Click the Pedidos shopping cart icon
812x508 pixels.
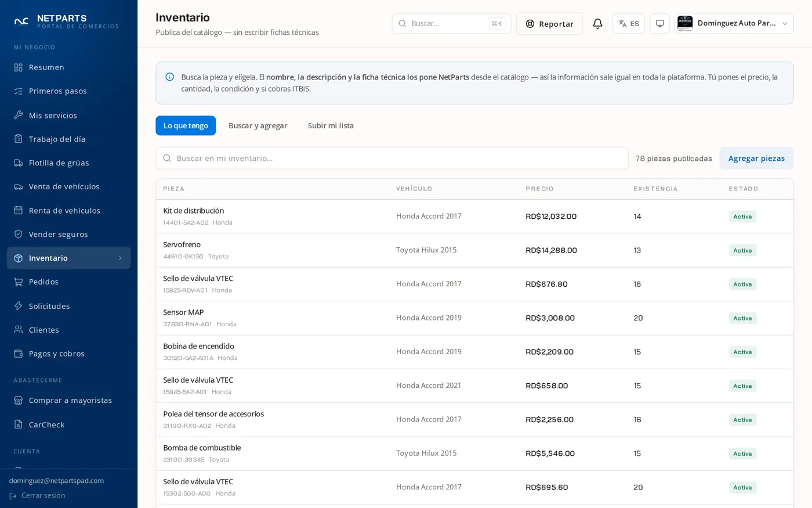19,282
